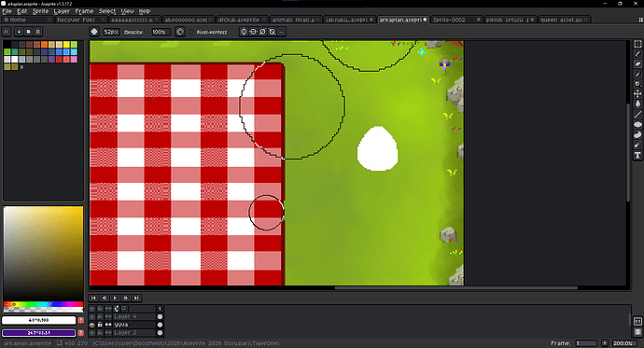644x348 pixels.
Task: Open the zoom percentage 200.0% field
Action: 625,343
